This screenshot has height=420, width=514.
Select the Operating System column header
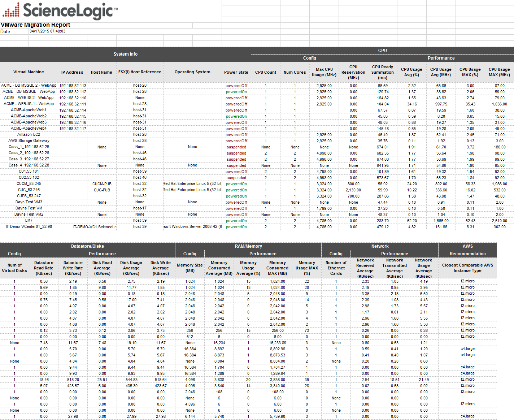[192, 72]
